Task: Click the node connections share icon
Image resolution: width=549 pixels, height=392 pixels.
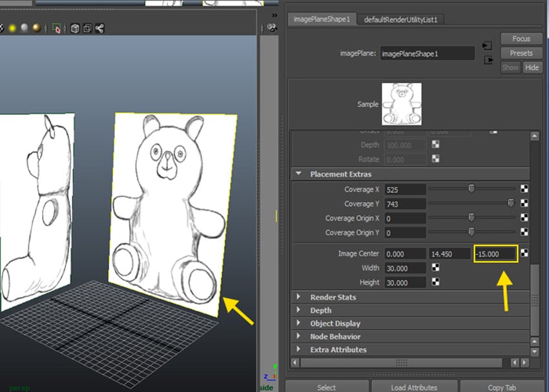Action: (x=99, y=28)
